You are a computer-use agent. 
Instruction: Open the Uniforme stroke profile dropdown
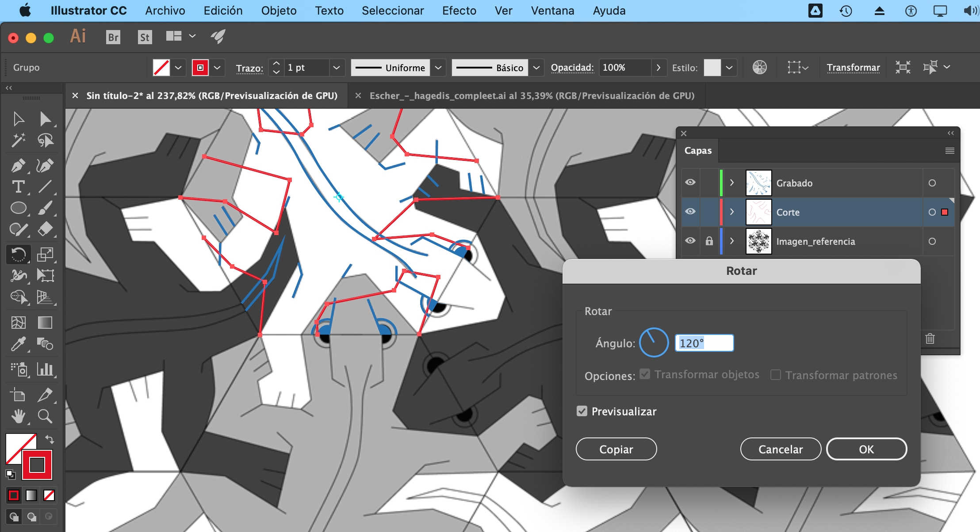pyautogui.click(x=438, y=68)
